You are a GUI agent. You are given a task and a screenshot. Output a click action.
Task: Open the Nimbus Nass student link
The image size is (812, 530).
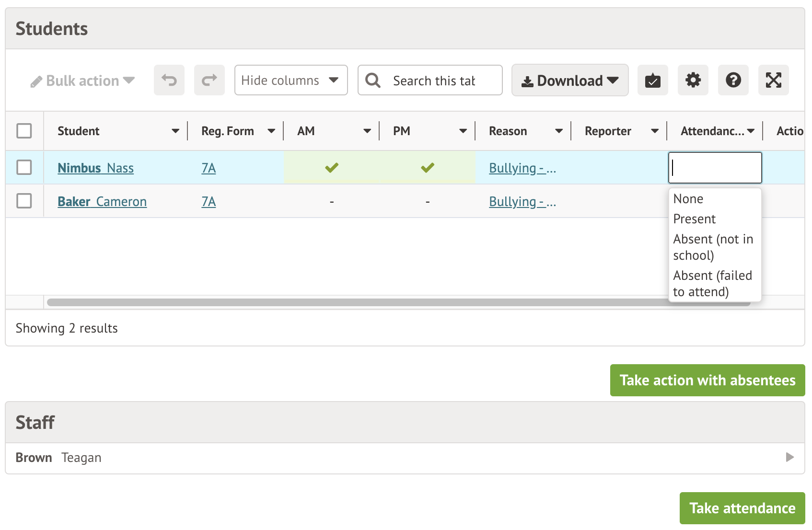(95, 168)
